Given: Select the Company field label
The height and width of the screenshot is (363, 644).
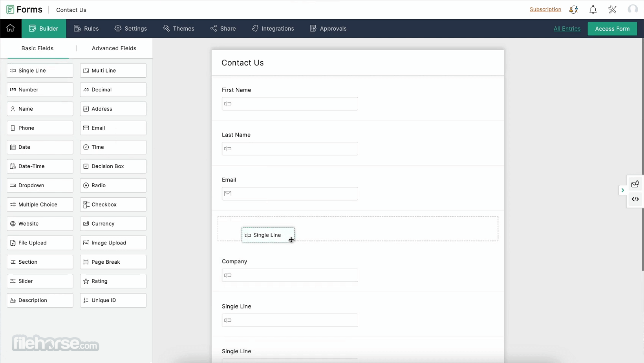Looking at the screenshot, I should click(x=234, y=261).
